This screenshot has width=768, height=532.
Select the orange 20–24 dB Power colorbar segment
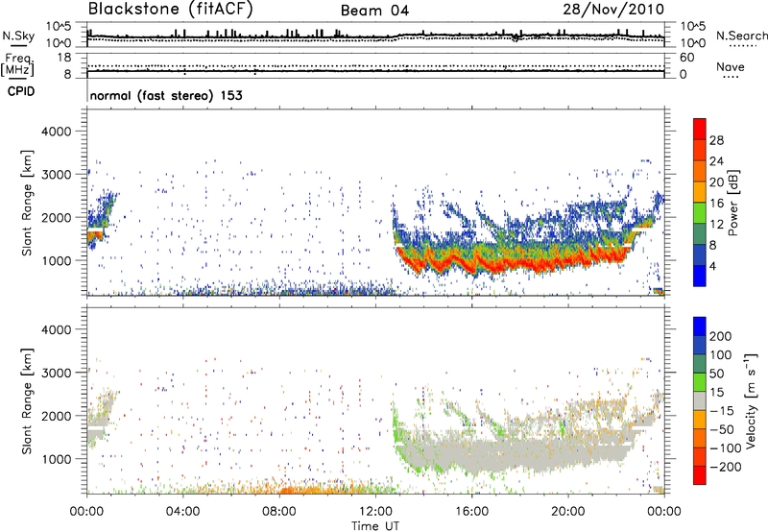coord(700,171)
